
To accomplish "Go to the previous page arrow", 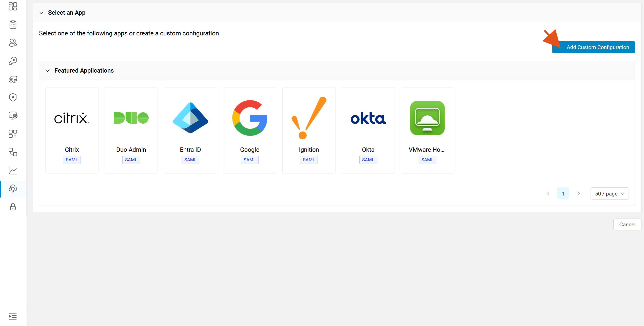I will (548, 193).
